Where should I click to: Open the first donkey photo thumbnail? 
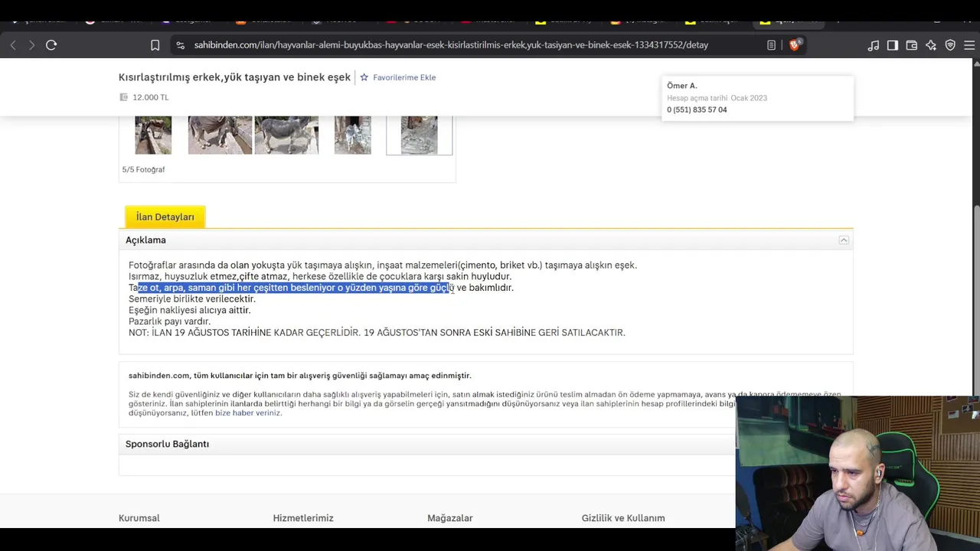[153, 135]
